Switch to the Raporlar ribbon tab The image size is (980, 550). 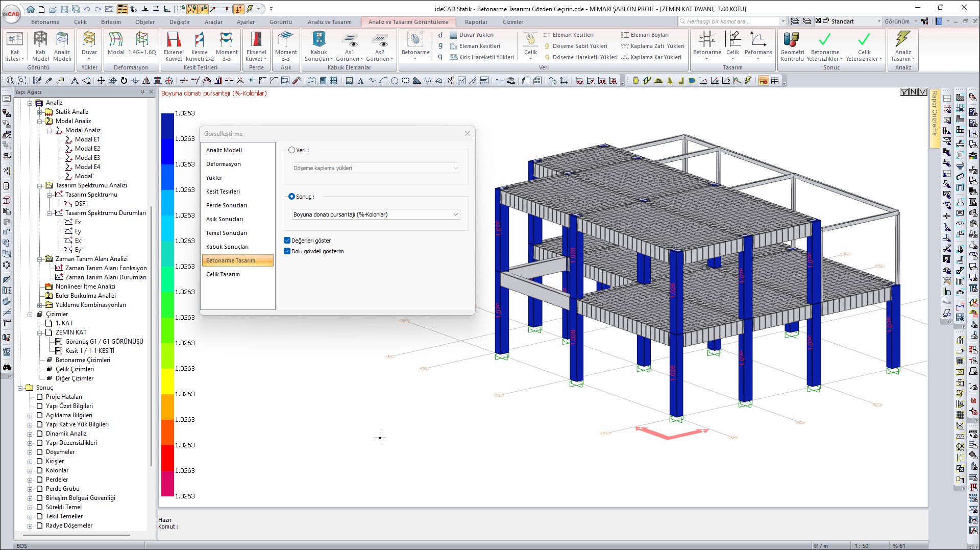click(476, 22)
